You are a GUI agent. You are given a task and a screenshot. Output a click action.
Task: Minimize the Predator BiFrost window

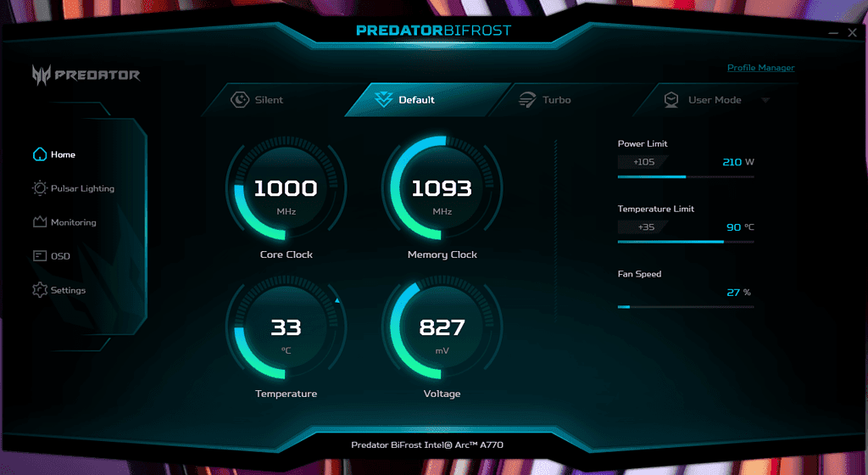pyautogui.click(x=833, y=33)
